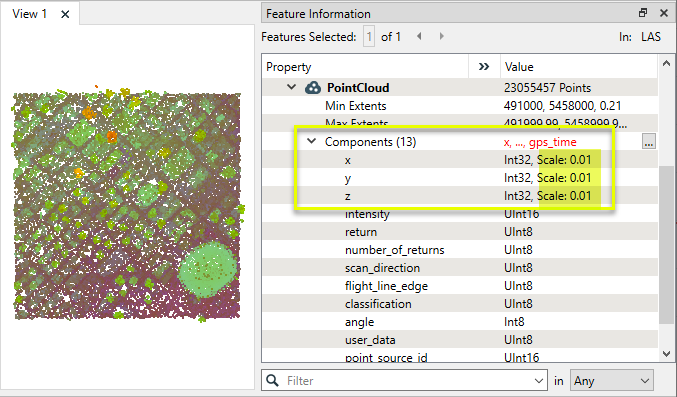
Task: Open the Components ellipsis button
Action: pos(649,141)
